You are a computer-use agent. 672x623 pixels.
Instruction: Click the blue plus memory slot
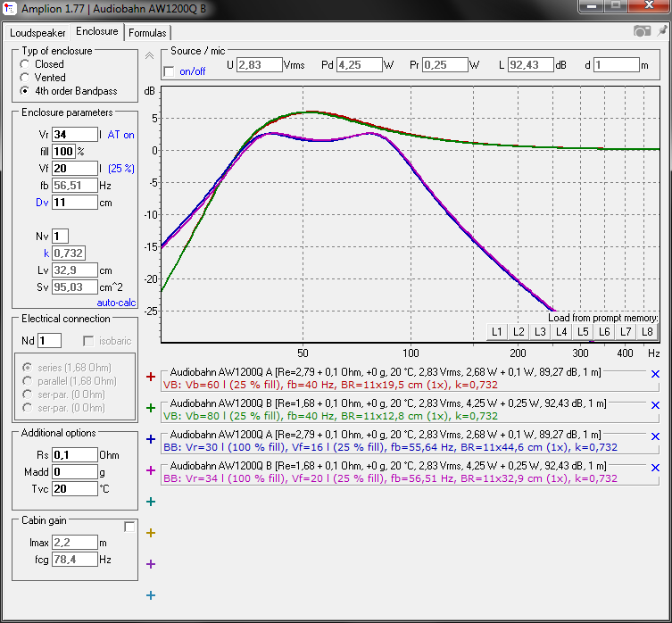151,439
